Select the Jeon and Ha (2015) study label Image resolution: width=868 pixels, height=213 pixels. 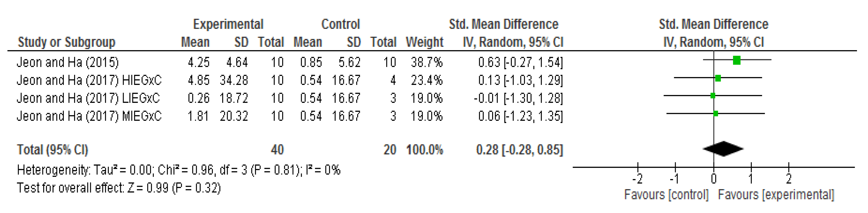68,62
